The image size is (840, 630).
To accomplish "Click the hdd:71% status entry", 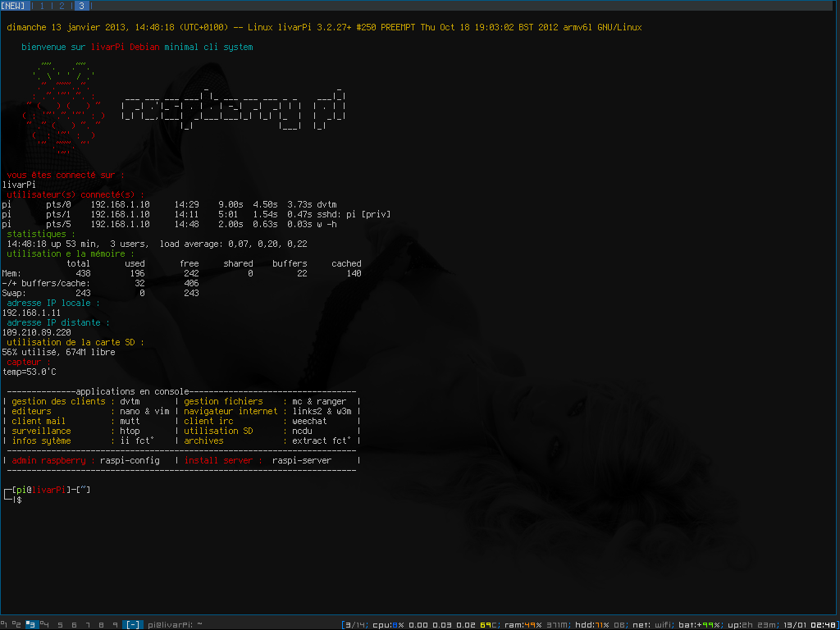I will point(594,624).
